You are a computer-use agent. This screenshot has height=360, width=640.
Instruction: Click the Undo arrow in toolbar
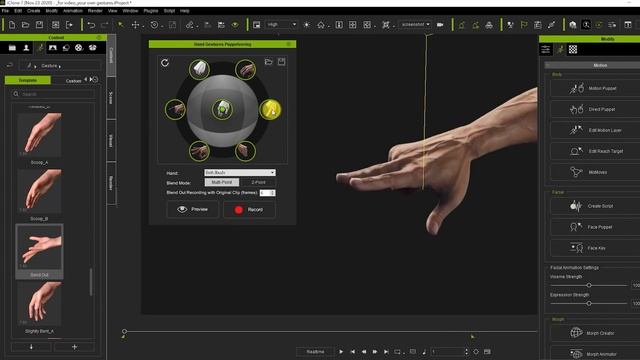coord(91,25)
